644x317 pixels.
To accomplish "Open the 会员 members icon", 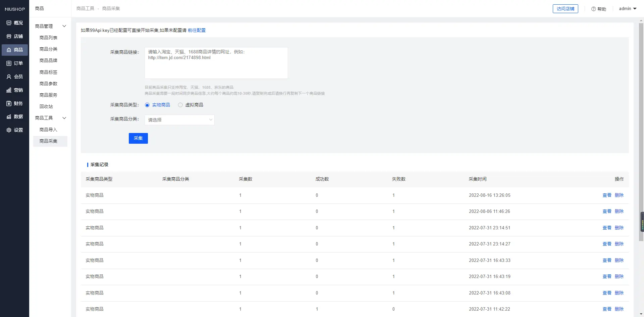I will pos(9,77).
